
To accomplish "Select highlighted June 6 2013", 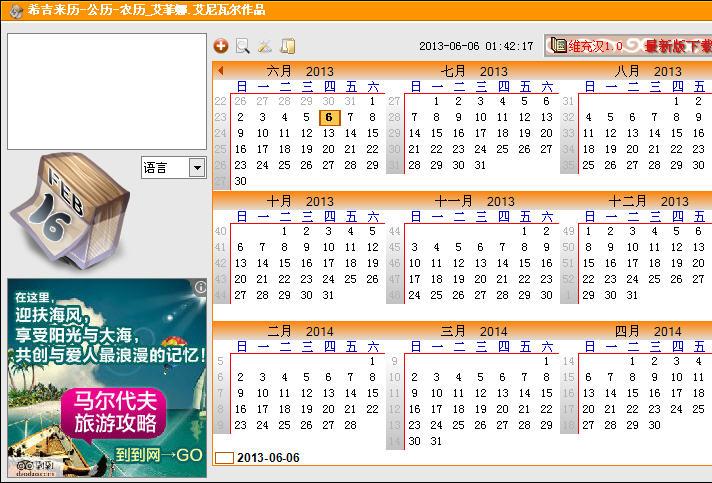I will click(x=328, y=117).
